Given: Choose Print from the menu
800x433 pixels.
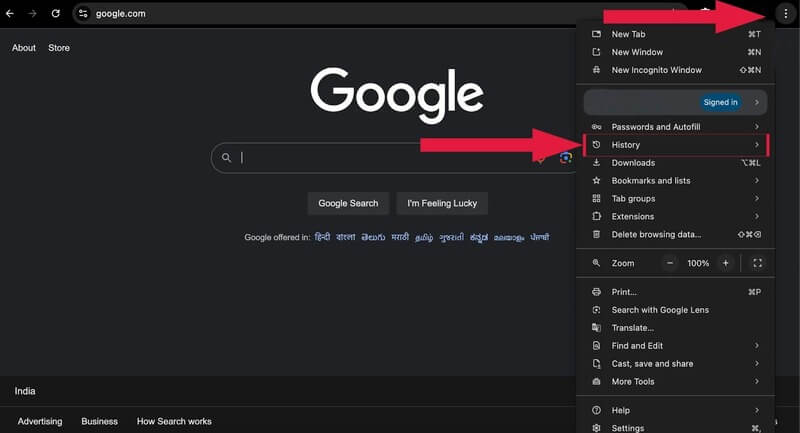Looking at the screenshot, I should (x=676, y=292).
